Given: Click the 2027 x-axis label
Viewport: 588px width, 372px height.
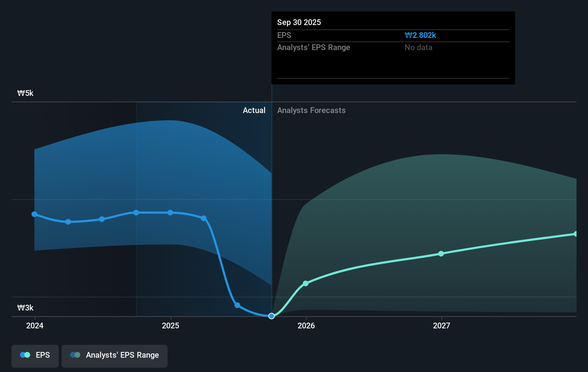Looking at the screenshot, I should click(442, 325).
